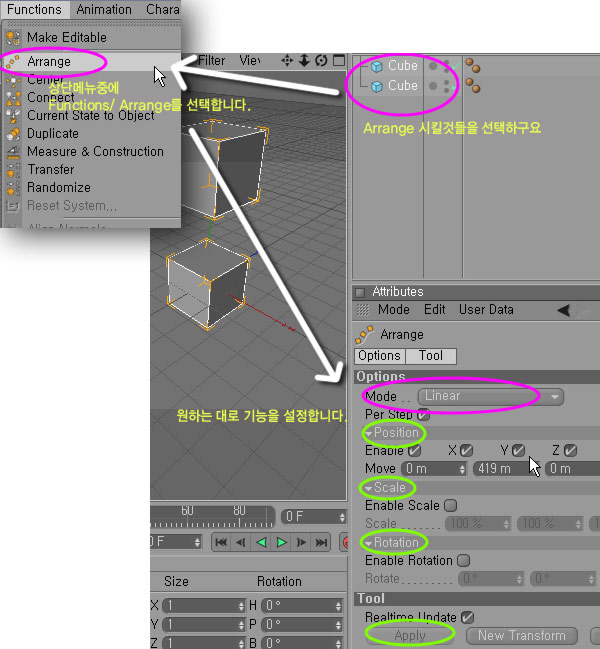Click the New Transform button
The height and width of the screenshot is (649, 600).
click(522, 635)
